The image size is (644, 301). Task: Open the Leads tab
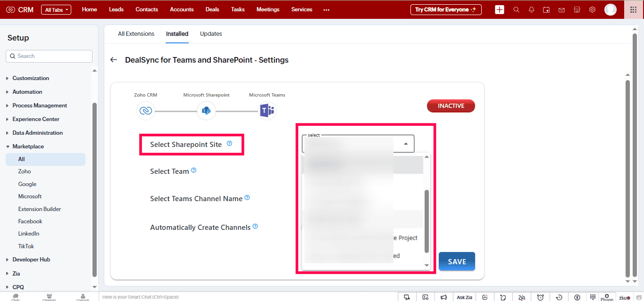pos(116,9)
